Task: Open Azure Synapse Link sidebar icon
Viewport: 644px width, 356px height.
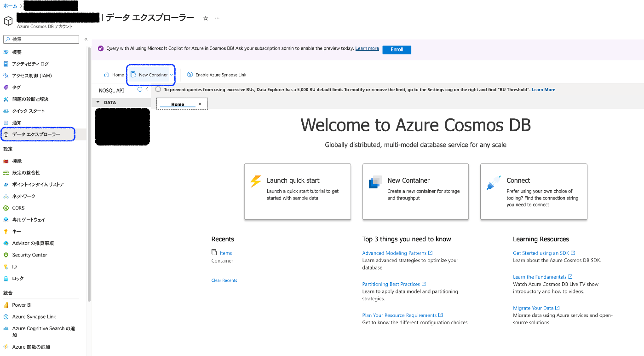Action: (6, 317)
